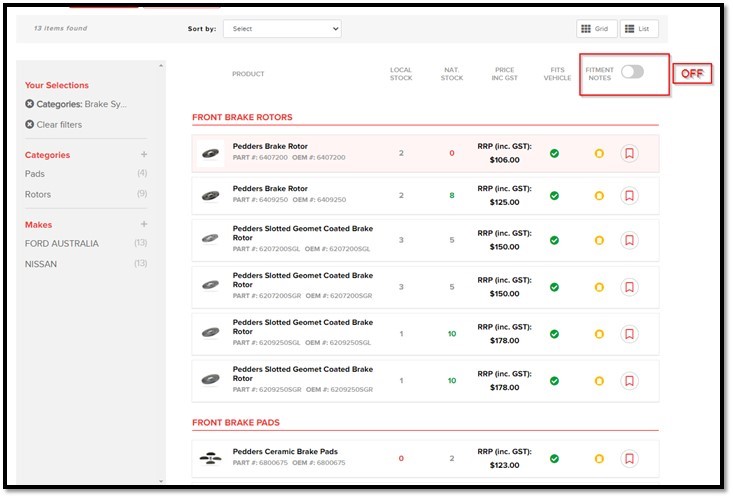
Task: Bookmark Slotted Geomet rotor 6207200SGL
Action: [629, 240]
